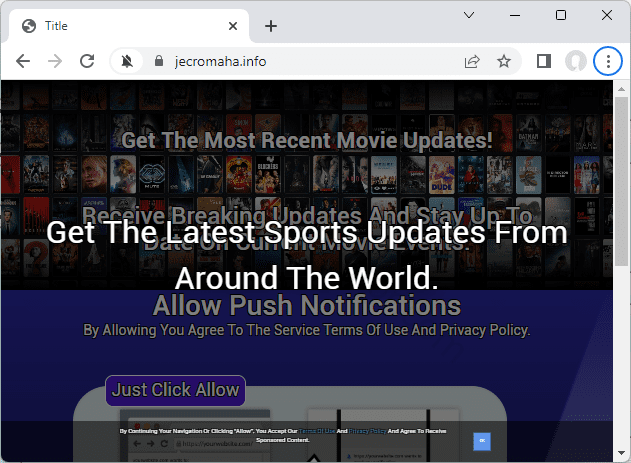Image resolution: width=631 pixels, height=463 pixels.
Task: Click the jecromaha.info address bar
Action: click(x=300, y=61)
